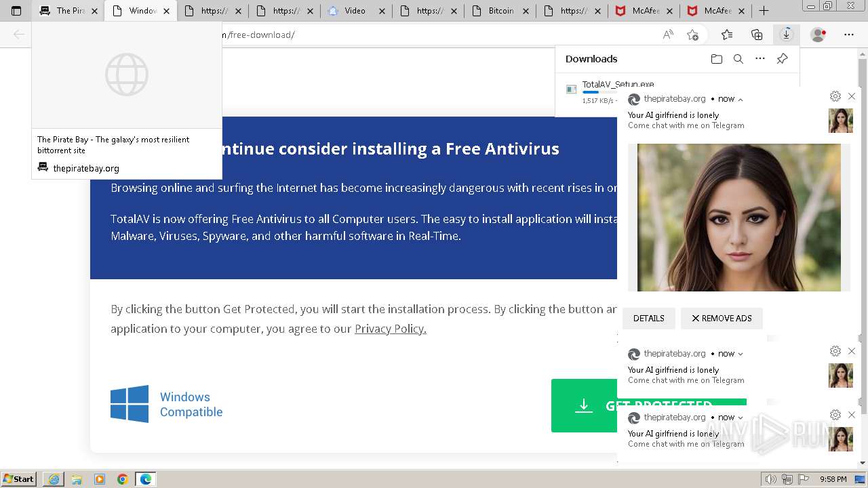868x488 pixels.
Task: Open the tab actions menu icon
Action: (16, 11)
